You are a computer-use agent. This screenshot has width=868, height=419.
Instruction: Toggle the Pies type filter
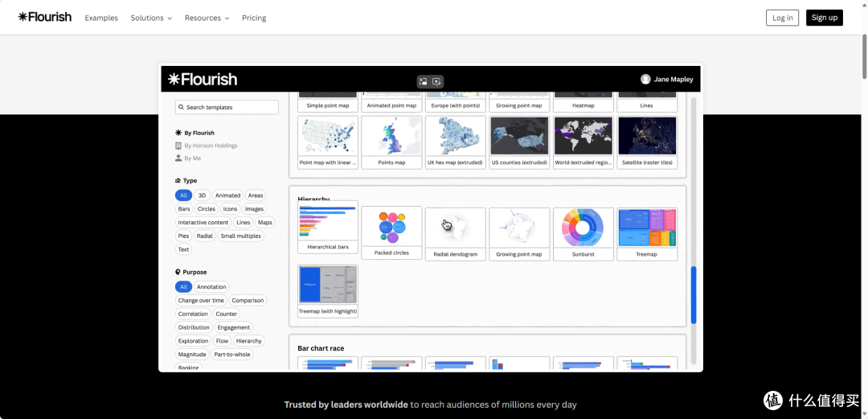183,236
